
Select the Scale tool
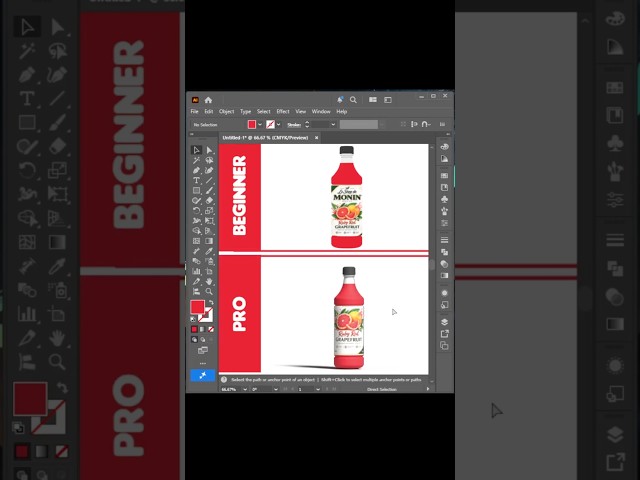click(209, 211)
